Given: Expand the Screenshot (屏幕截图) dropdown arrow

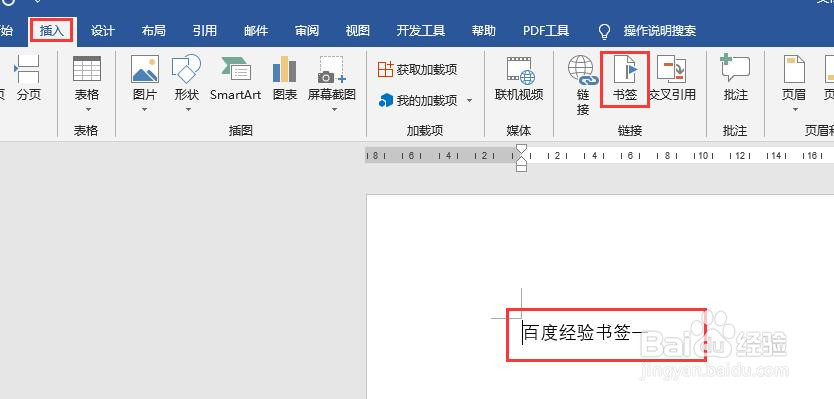Looking at the screenshot, I should (334, 110).
